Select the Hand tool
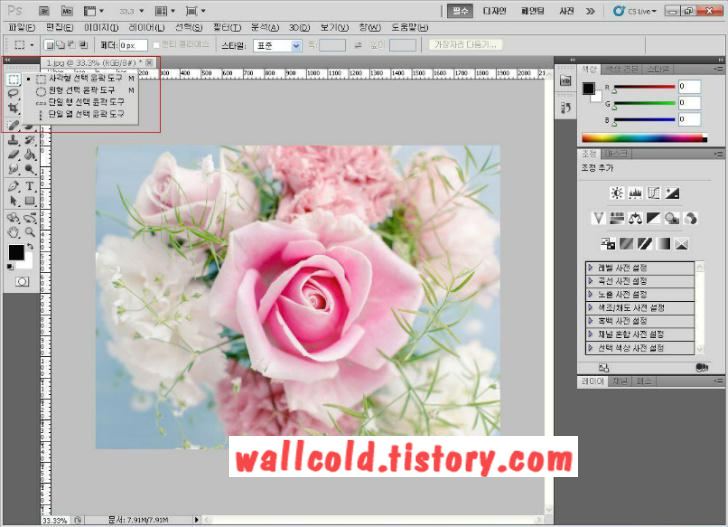Image resolution: width=728 pixels, height=527 pixels. pos(13,232)
